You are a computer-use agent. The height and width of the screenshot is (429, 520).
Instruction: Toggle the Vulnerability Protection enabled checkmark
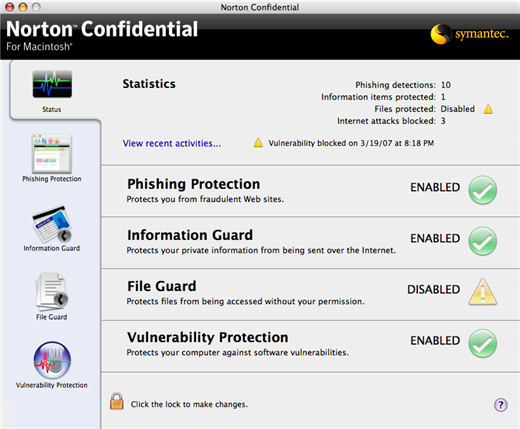pos(482,343)
